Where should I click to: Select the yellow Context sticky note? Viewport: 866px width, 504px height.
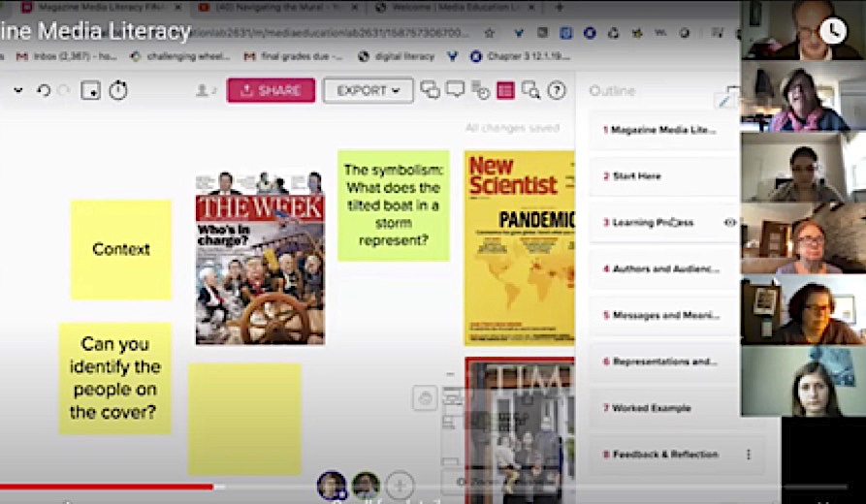pyautogui.click(x=121, y=249)
